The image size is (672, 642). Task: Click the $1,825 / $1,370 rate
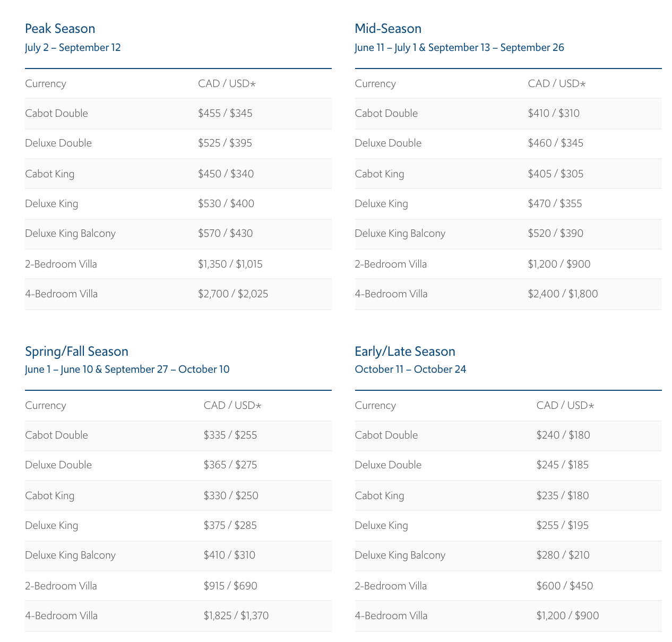(x=236, y=616)
